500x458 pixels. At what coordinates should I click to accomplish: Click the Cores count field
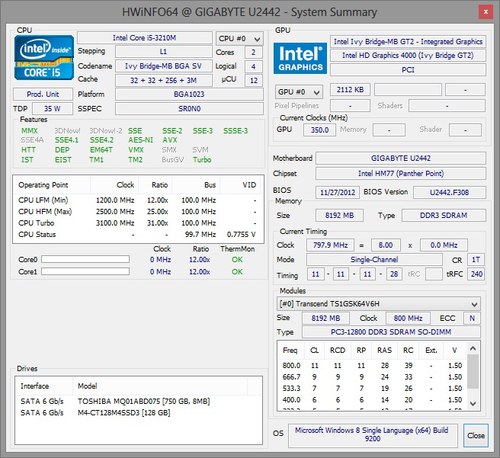pos(253,52)
